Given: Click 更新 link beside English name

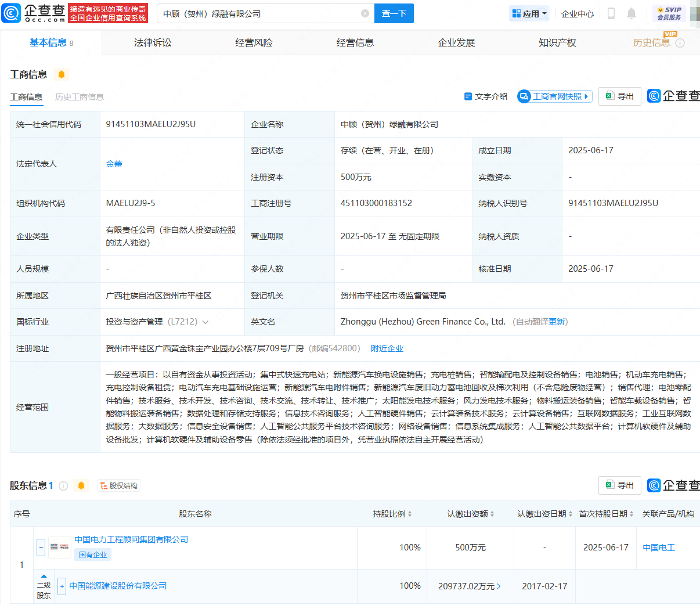Looking at the screenshot, I should (x=557, y=322).
